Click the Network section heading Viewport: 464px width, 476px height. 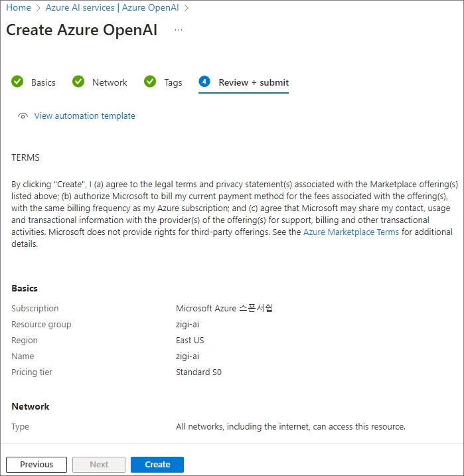(31, 407)
